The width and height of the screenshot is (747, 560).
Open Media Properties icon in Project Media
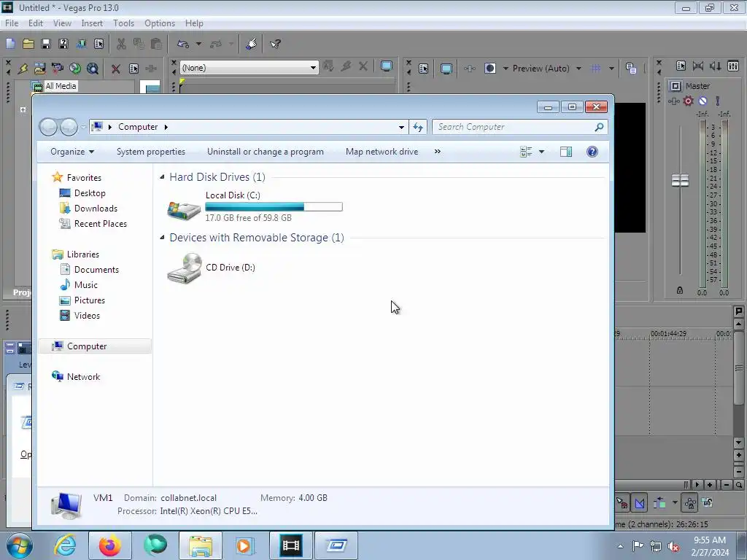[133, 69]
